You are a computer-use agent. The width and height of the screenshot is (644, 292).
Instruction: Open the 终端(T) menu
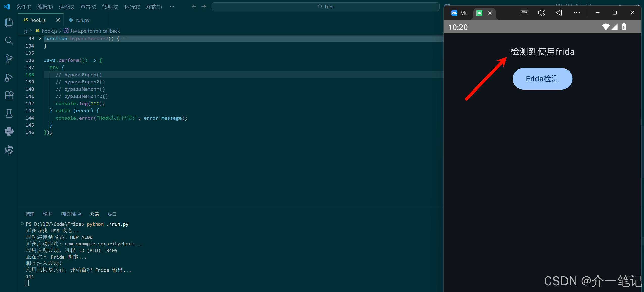pyautogui.click(x=154, y=7)
